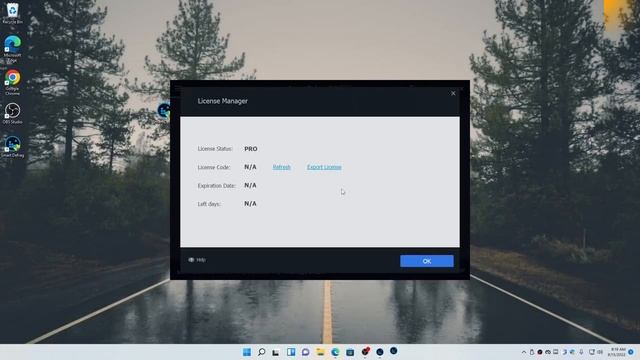640x360 pixels.
Task: Open taskbar Search magnifier
Action: point(262,352)
